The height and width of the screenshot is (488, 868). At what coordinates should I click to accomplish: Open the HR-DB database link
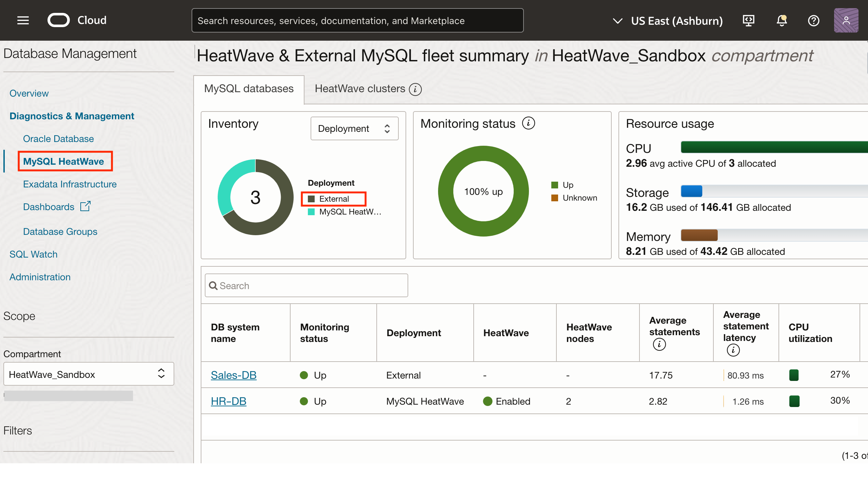click(229, 401)
